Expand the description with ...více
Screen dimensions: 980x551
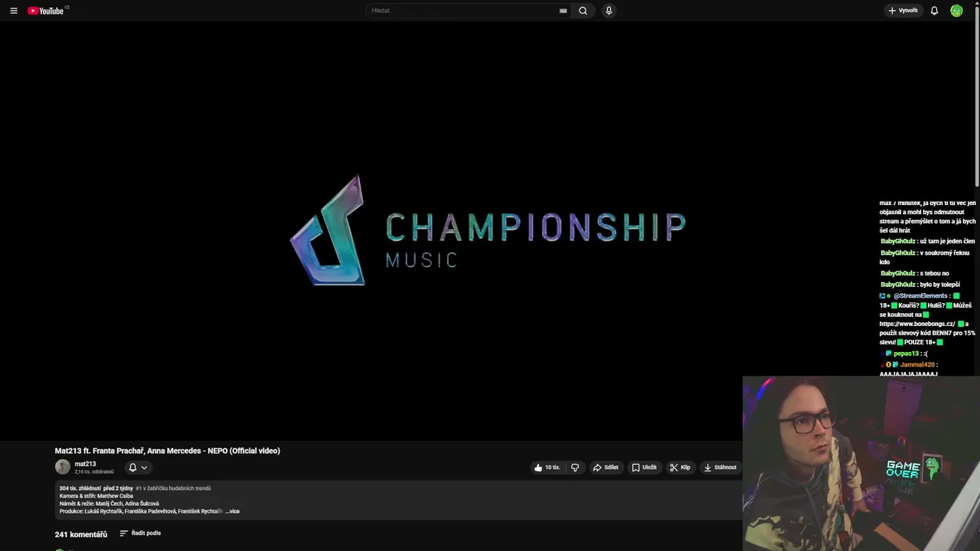coord(233,511)
